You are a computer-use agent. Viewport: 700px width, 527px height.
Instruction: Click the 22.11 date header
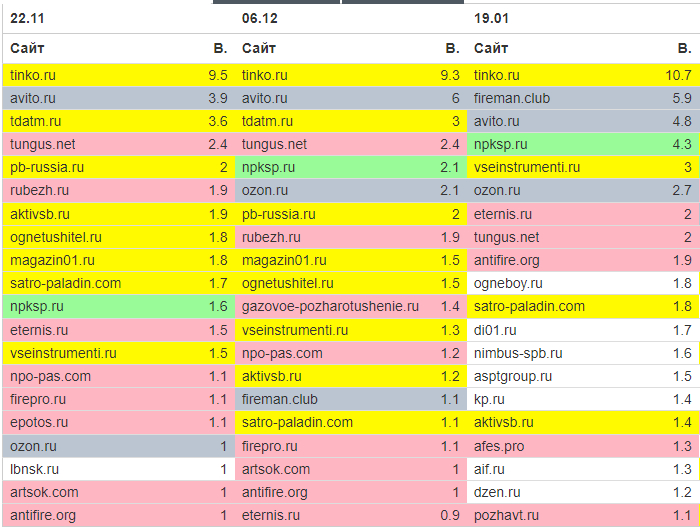click(x=27, y=18)
